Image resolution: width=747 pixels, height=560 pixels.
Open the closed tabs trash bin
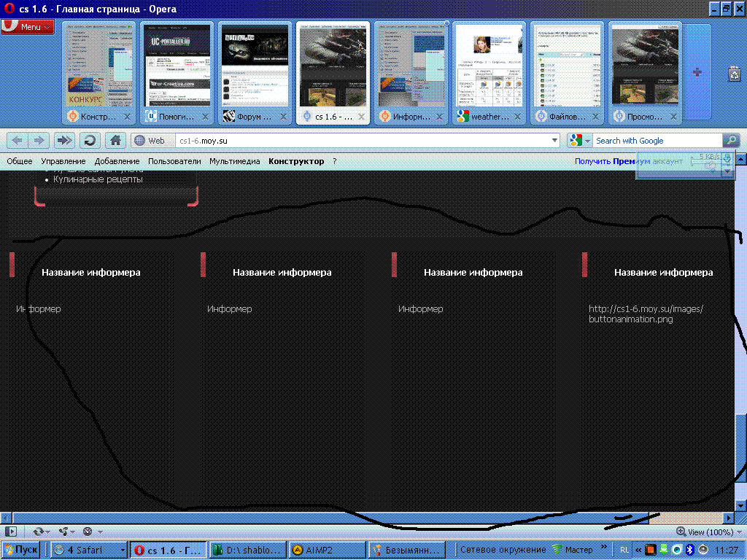pyautogui.click(x=735, y=73)
